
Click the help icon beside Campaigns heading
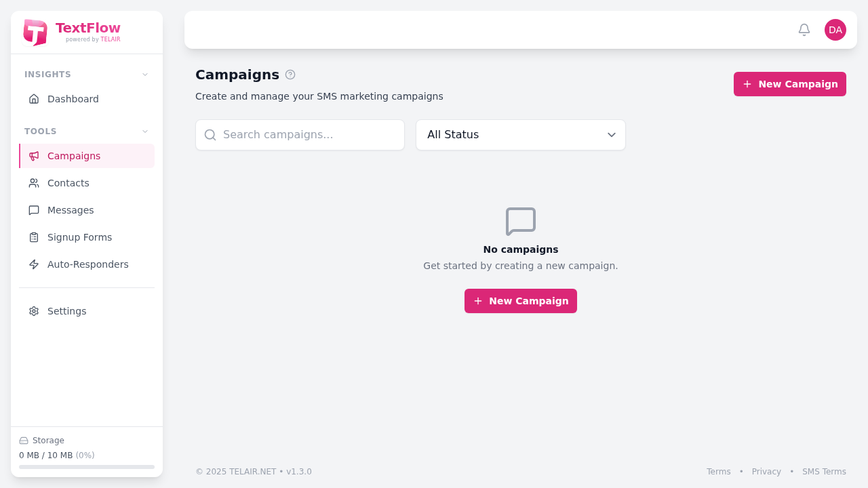tap(290, 75)
